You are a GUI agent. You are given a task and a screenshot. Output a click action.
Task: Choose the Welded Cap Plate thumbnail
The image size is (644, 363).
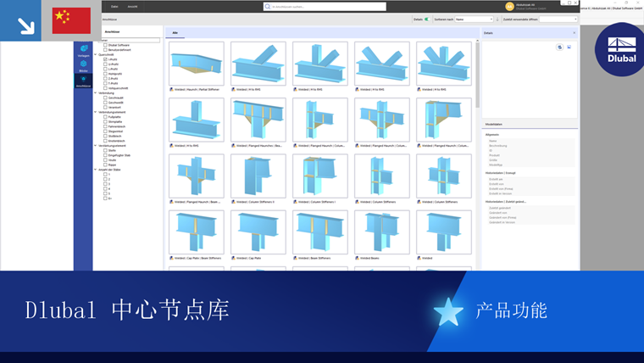tap(258, 232)
